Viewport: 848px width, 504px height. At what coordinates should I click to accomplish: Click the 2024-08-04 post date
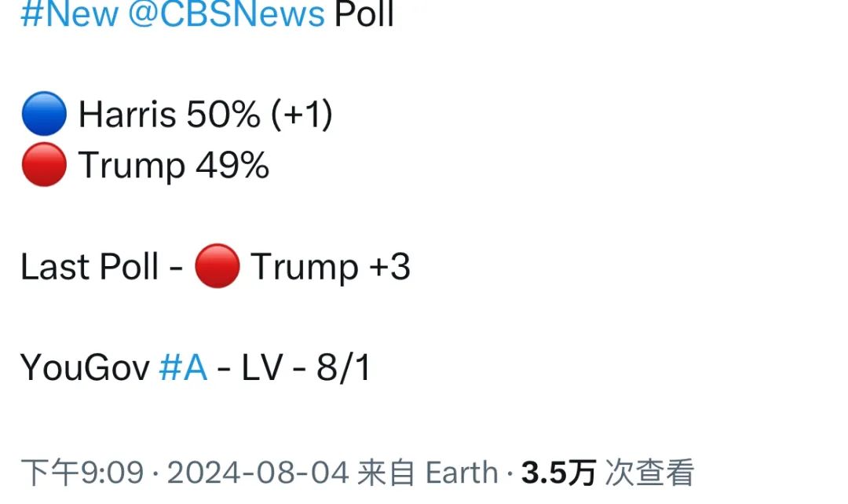(258, 472)
